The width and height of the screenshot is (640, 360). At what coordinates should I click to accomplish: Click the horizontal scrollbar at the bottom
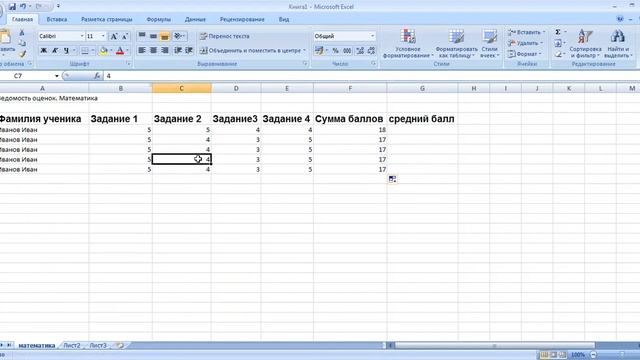click(x=494, y=345)
